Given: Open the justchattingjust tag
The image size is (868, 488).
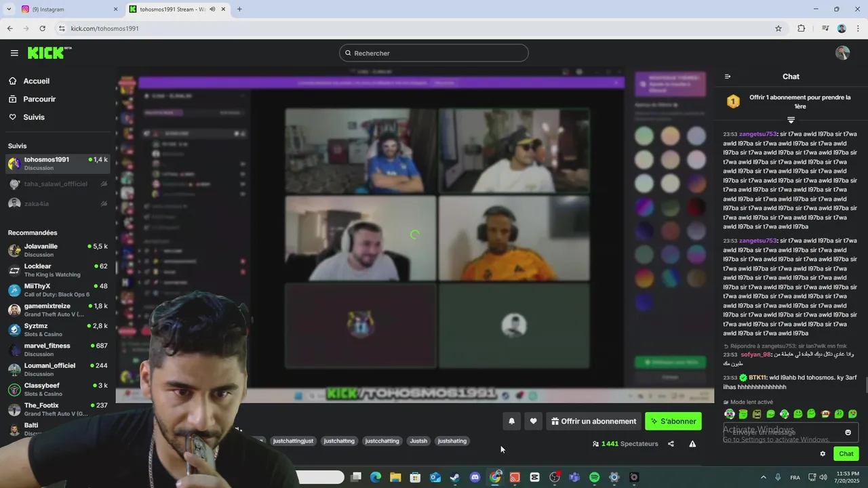Looking at the screenshot, I should [x=293, y=441].
